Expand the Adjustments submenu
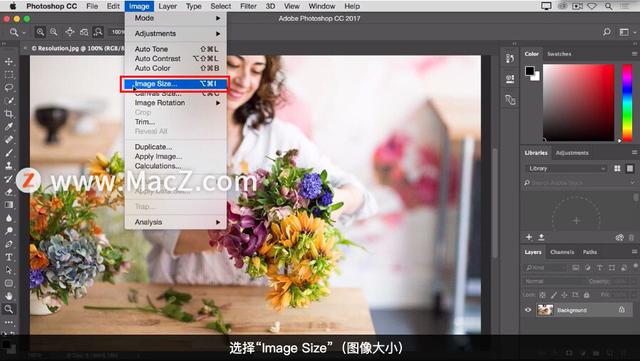The height and width of the screenshot is (361, 640). pos(176,33)
